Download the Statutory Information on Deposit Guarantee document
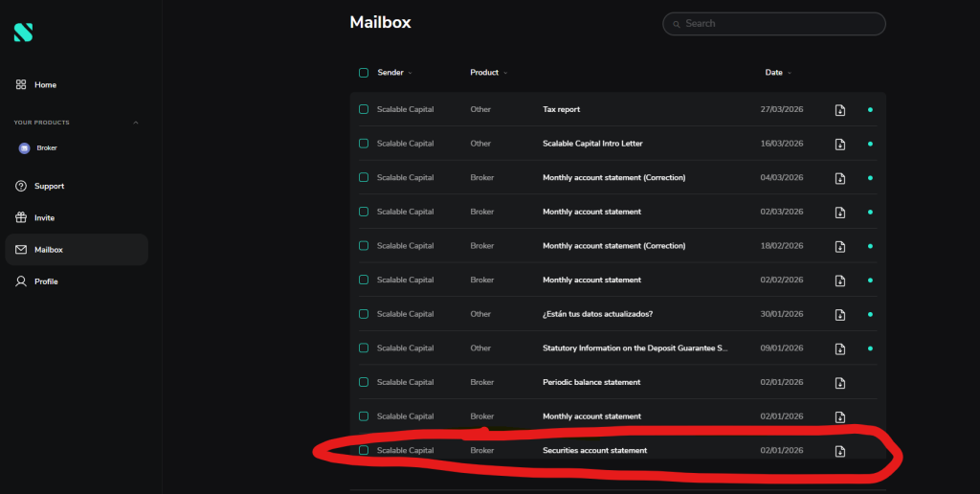The height and width of the screenshot is (494, 980). point(839,348)
